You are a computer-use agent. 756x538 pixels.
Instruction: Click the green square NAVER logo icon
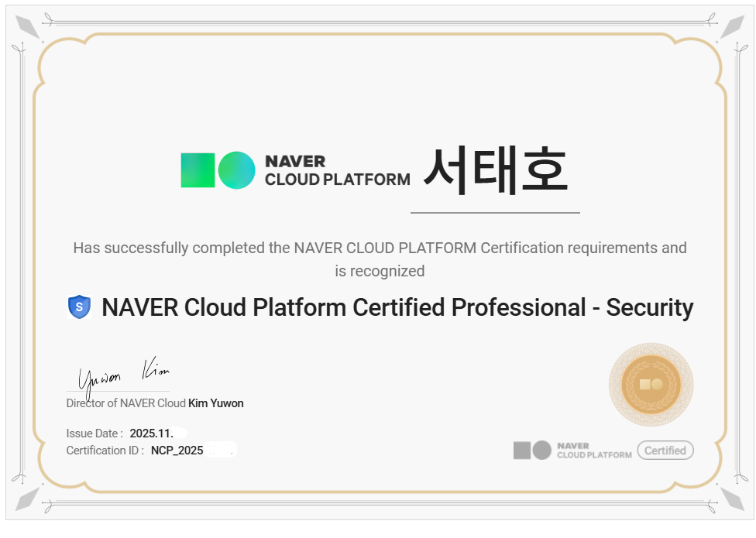pos(198,170)
